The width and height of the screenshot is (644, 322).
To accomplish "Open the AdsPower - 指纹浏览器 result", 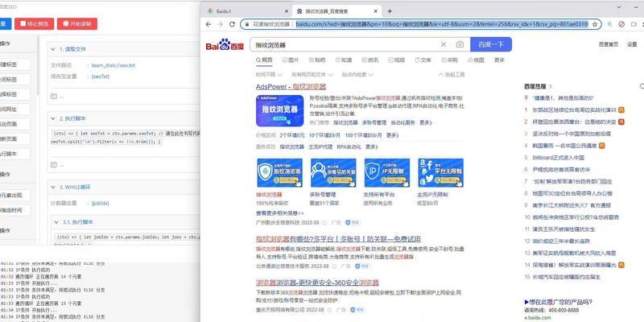I will click(291, 87).
